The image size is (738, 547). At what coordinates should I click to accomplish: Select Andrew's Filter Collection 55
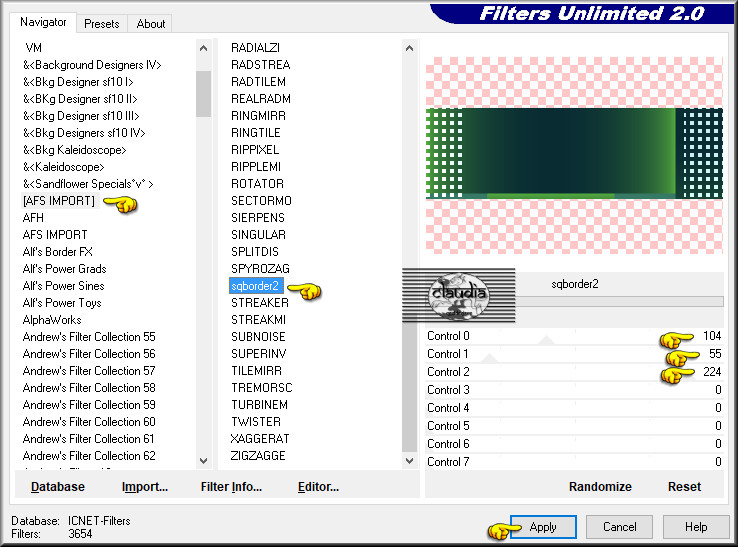(x=89, y=337)
